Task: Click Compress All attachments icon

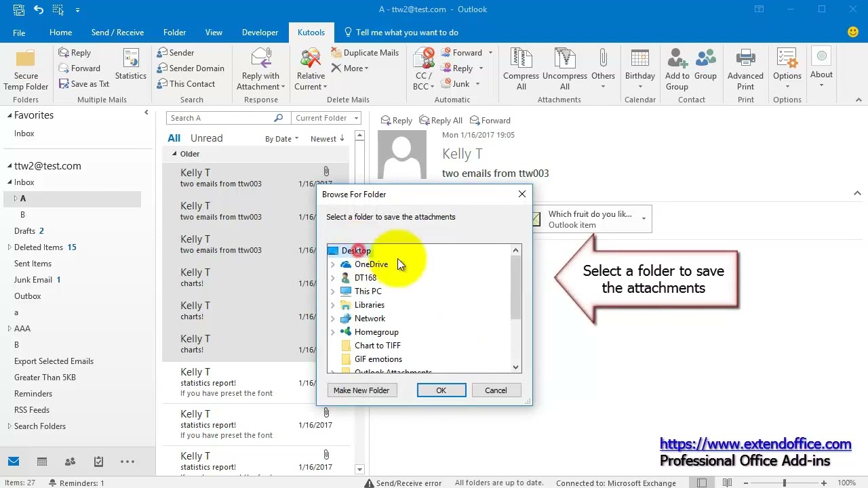Action: [521, 69]
